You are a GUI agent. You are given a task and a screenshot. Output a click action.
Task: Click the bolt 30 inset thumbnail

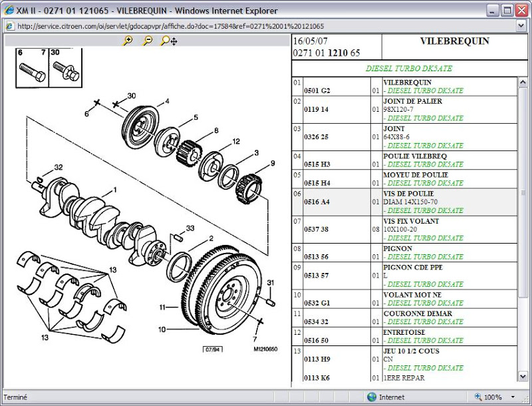pos(66,68)
